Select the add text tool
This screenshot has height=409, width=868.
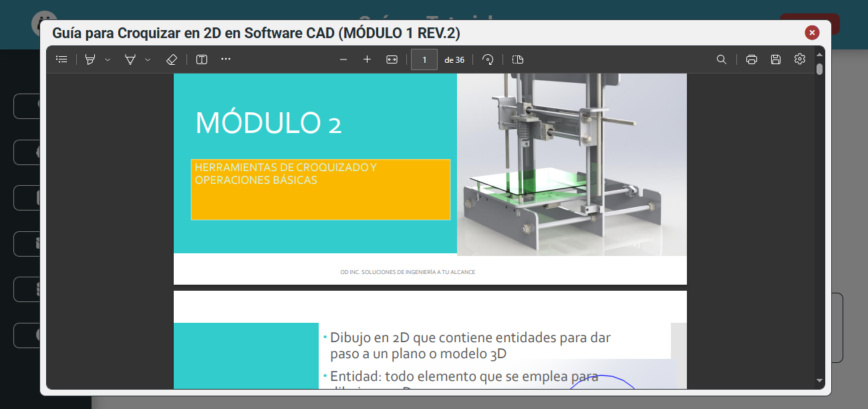coord(202,59)
